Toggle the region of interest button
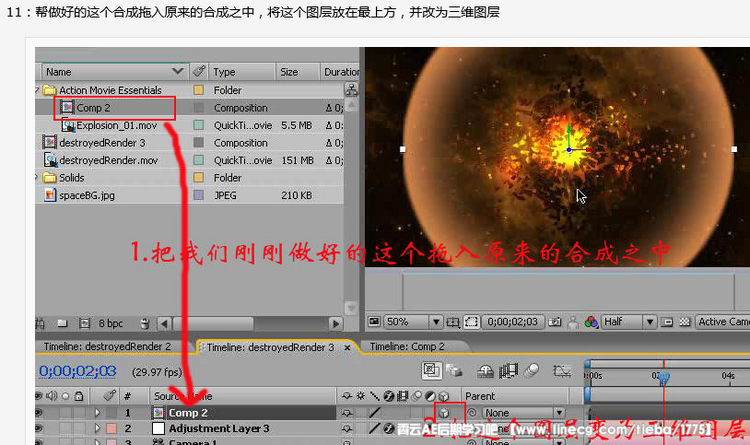Image resolution: width=750 pixels, height=445 pixels. [x=667, y=322]
